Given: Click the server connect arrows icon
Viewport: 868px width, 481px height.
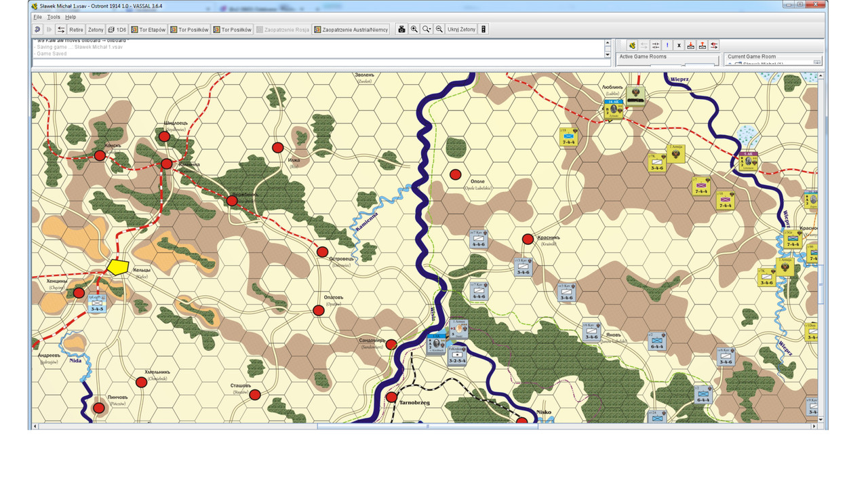Looking at the screenshot, I should click(61, 29).
